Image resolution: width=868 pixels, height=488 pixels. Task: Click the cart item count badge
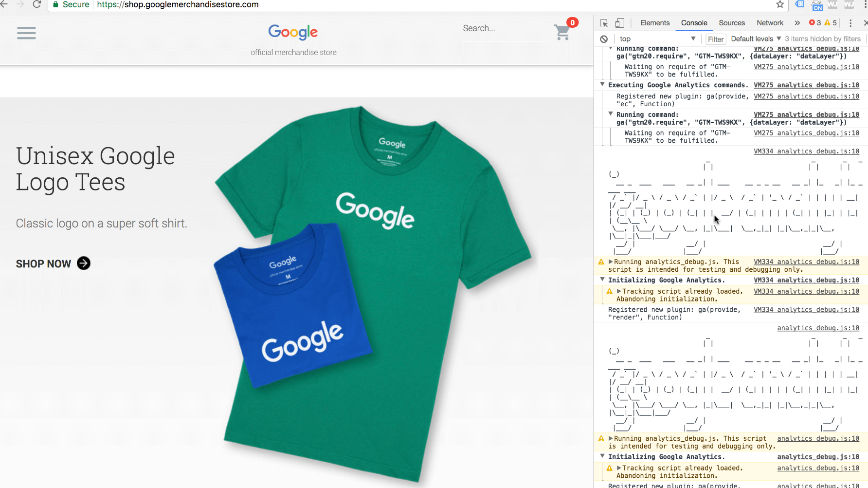[573, 22]
